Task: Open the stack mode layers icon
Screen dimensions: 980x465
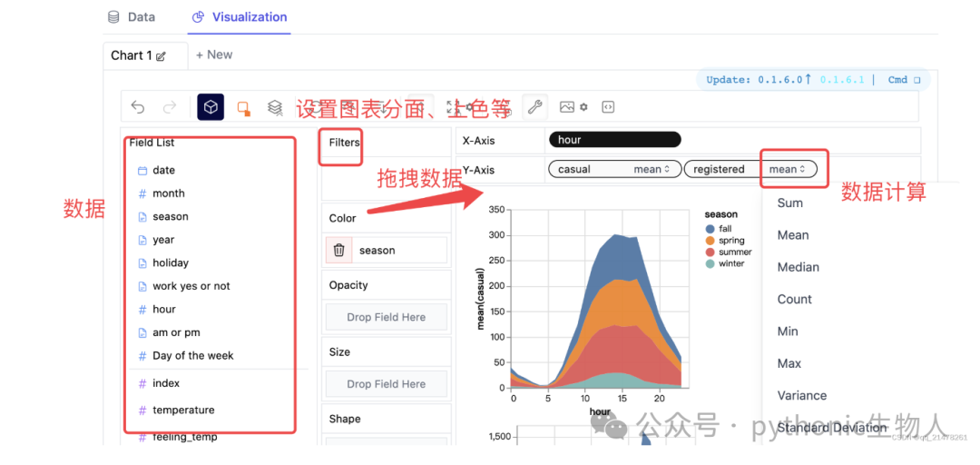Action: 275,107
